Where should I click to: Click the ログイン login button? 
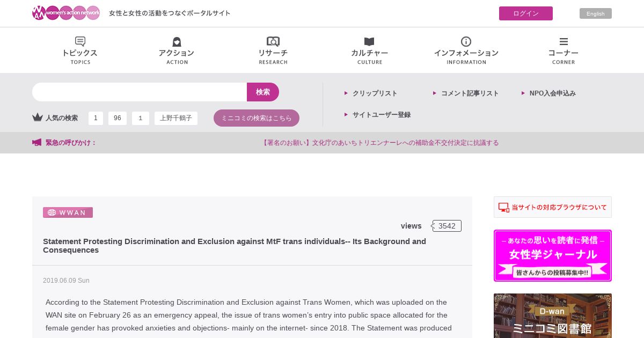click(x=526, y=13)
